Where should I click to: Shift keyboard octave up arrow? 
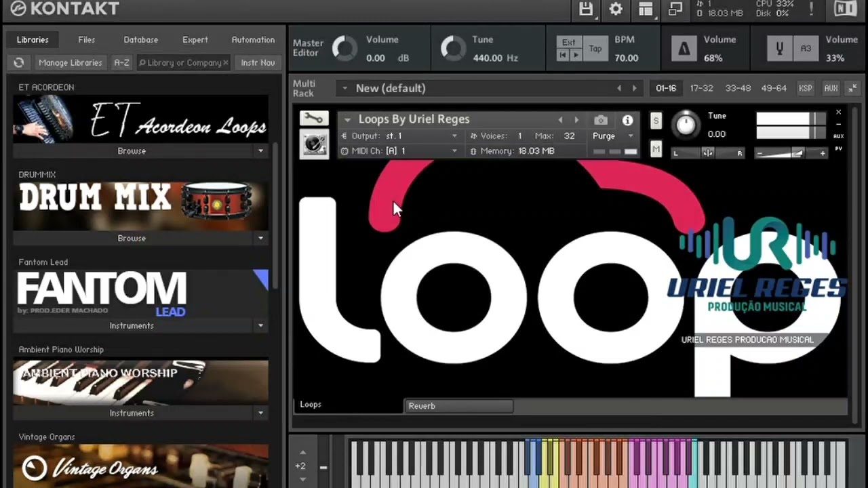[302, 453]
